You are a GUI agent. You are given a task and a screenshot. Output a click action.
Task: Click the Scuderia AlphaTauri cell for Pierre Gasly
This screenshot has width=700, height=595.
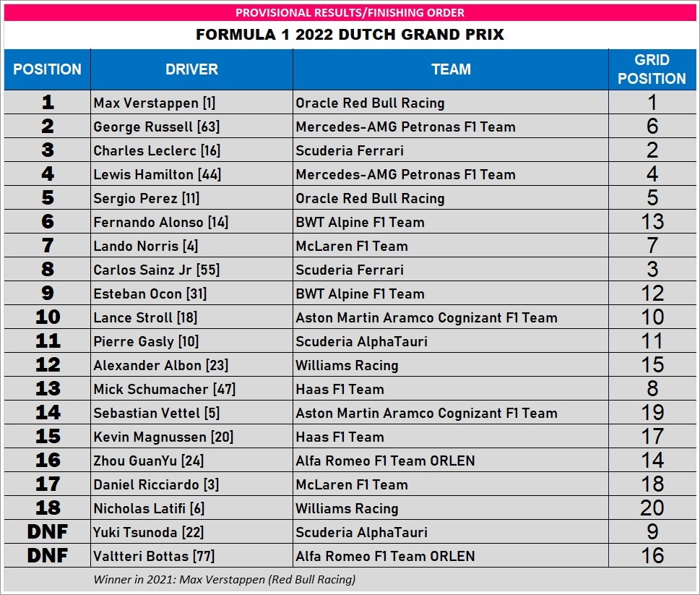(x=451, y=341)
